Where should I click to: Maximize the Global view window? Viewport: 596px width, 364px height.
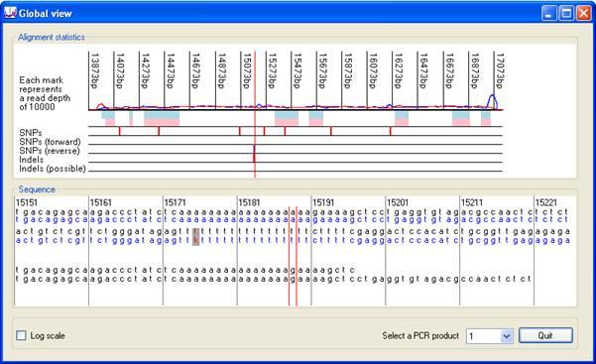[566, 13]
